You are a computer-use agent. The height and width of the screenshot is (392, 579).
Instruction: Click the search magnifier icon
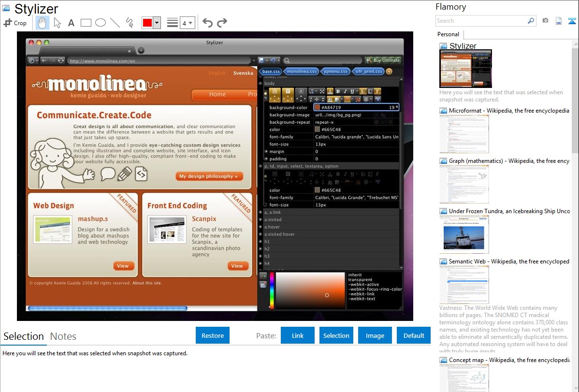[531, 21]
